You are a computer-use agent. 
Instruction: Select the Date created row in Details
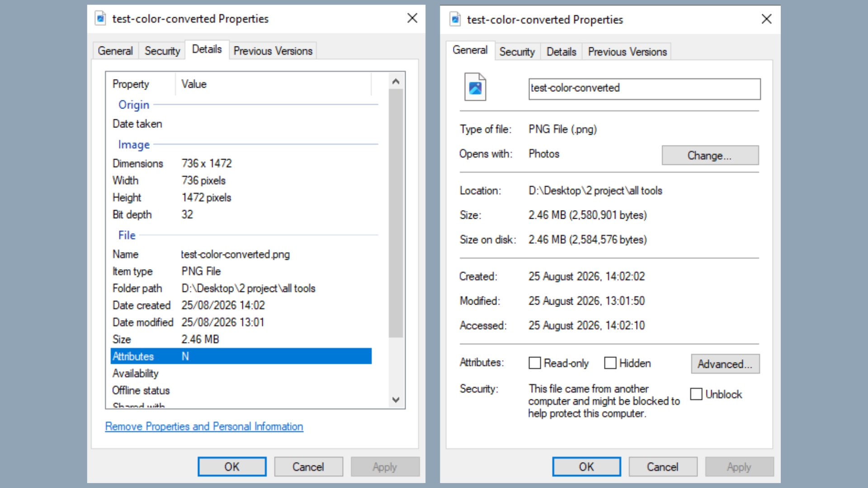pyautogui.click(x=241, y=305)
